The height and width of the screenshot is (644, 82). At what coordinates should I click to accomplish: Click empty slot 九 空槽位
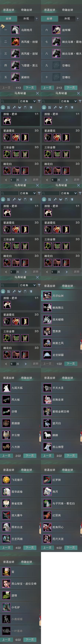pyautogui.click(x=61, y=66)
